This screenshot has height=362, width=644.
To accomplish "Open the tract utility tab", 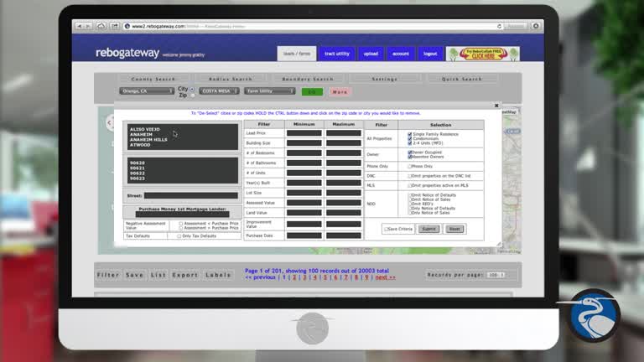I will click(337, 54).
